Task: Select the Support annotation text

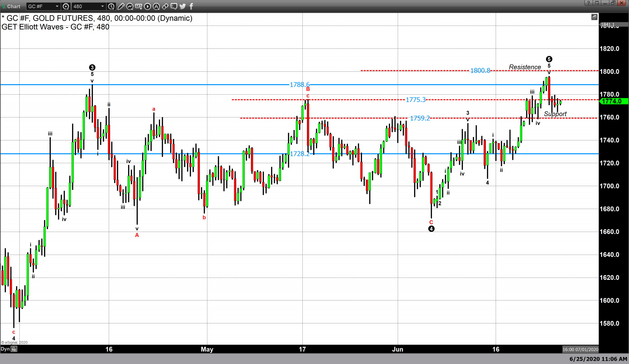Action: pos(555,114)
